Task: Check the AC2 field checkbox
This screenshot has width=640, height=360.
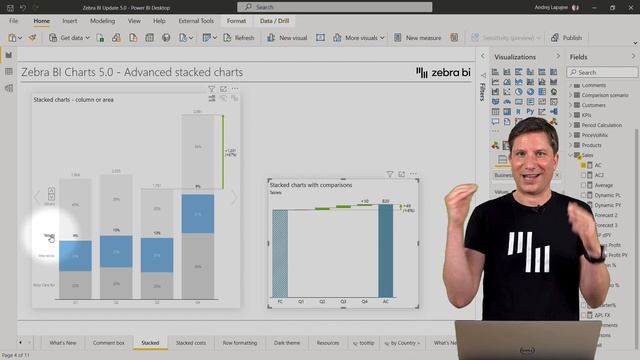Action: pyautogui.click(x=583, y=175)
